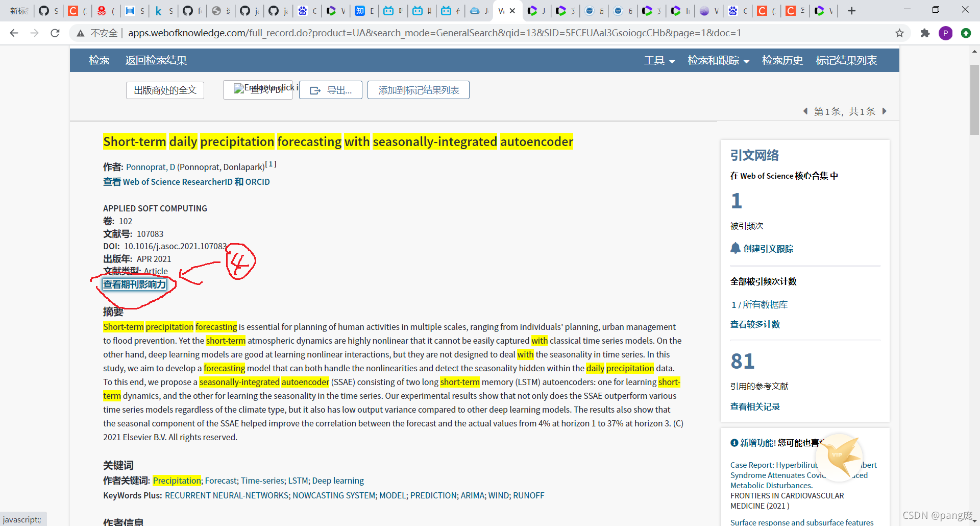Click NOWCASTING SYSTEM in KeyWords Plus

pos(334,495)
